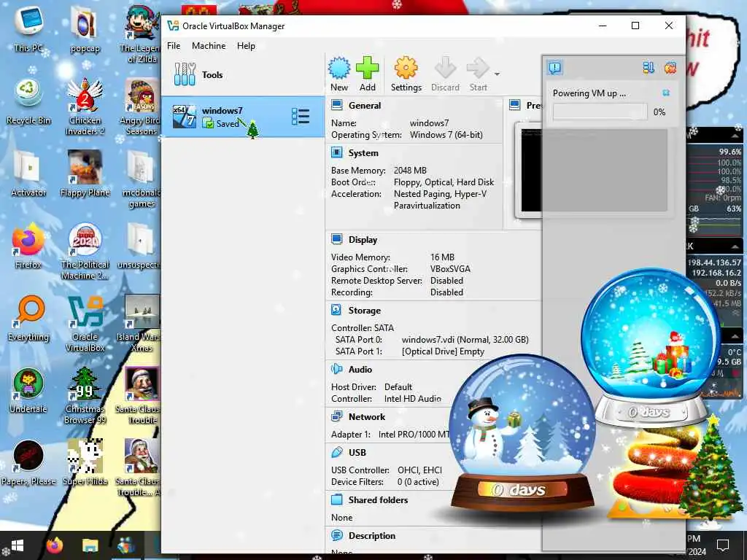
Task: Click the notification center exclamation icon
Action: (x=555, y=68)
